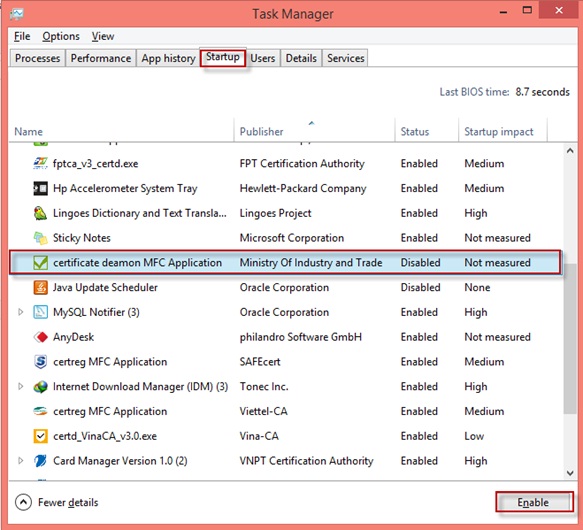The height and width of the screenshot is (530, 583).
Task: Open the File menu
Action: point(22,36)
